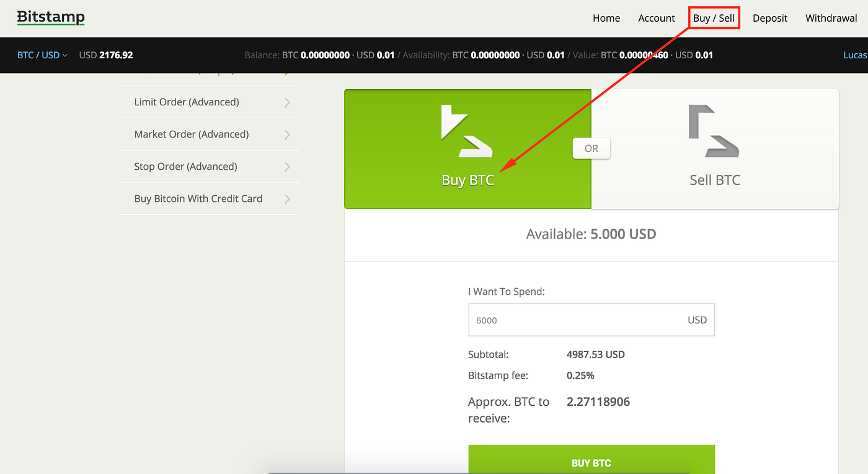Open the Buy / Sell section
Viewport: 868px width, 474px height.
714,18
